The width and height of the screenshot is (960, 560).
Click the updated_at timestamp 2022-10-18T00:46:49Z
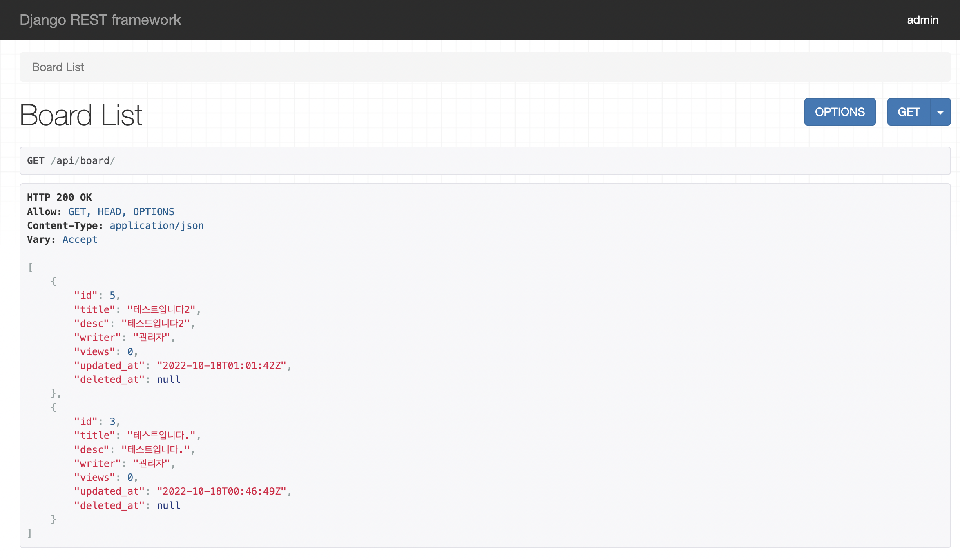[x=221, y=491]
